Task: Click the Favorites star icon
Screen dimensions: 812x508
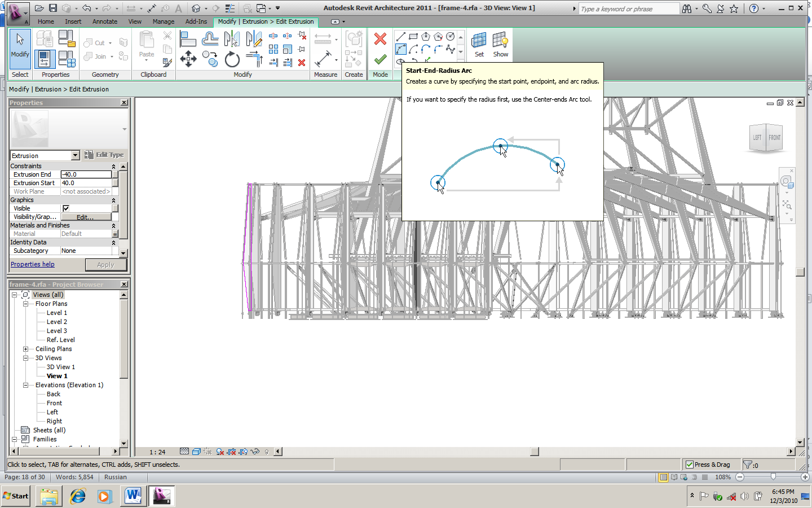Action: [x=734, y=8]
